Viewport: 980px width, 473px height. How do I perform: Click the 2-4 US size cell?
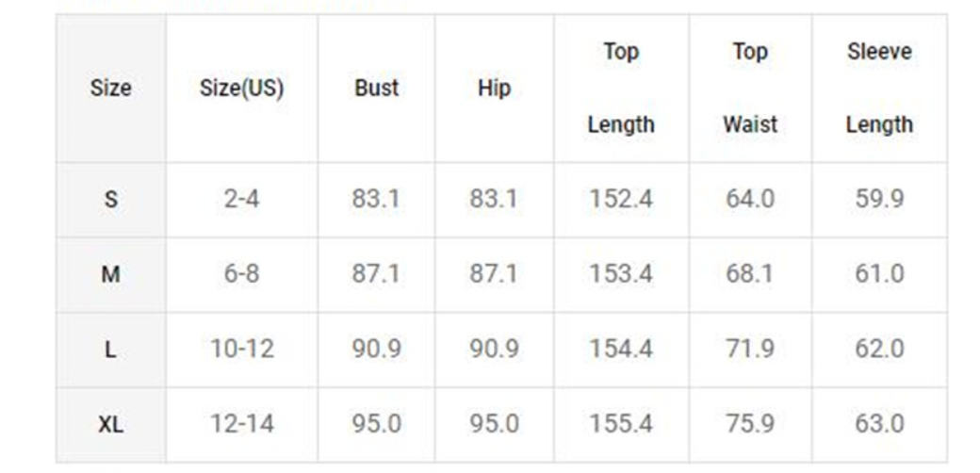coord(241,200)
